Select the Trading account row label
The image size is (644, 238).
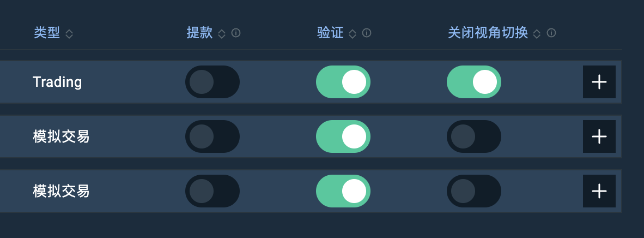pos(58,82)
